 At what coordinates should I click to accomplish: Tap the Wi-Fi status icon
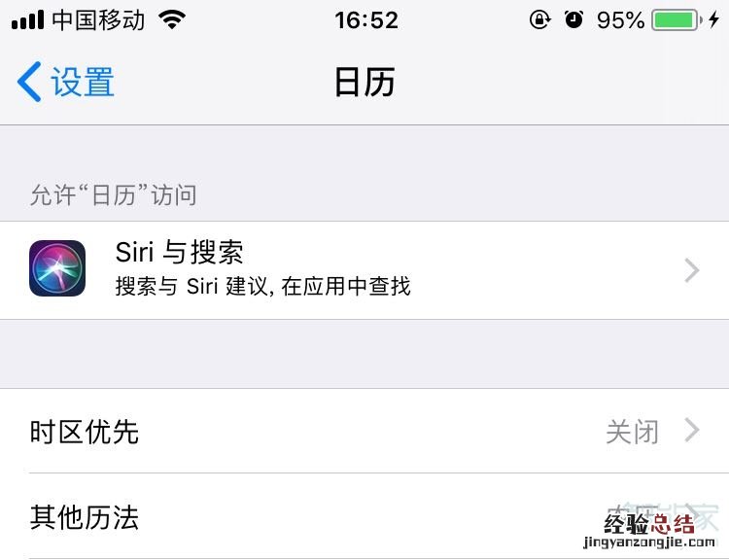coord(172,19)
